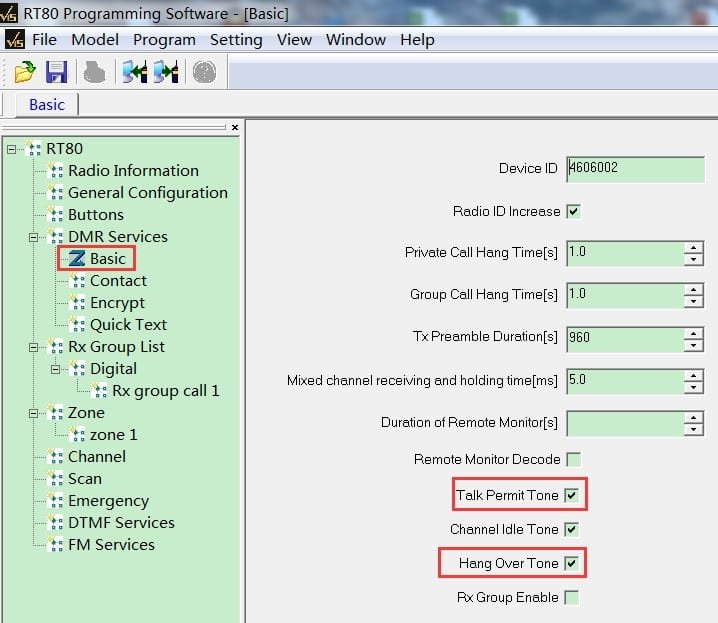Open the Model menu

click(x=95, y=40)
